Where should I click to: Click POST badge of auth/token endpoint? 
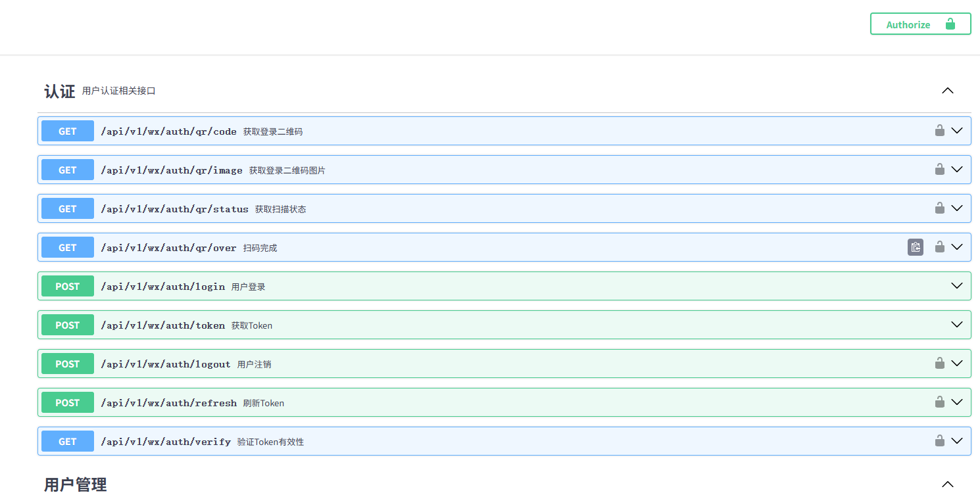[68, 325]
